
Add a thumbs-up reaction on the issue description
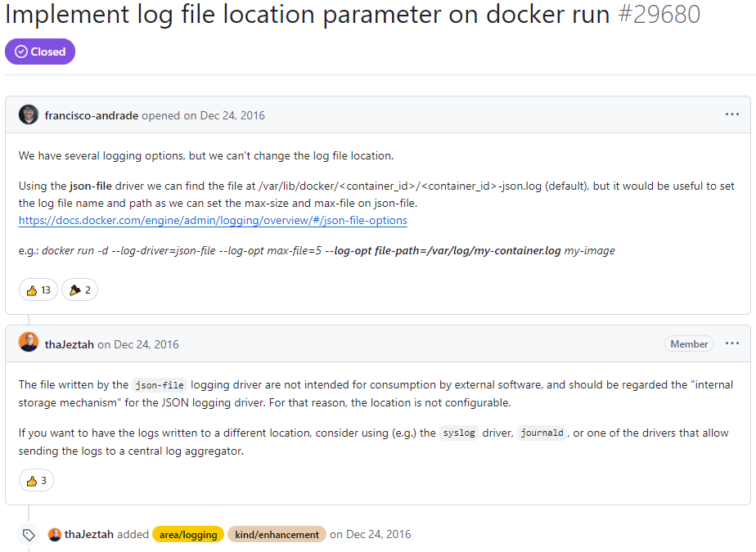38,289
